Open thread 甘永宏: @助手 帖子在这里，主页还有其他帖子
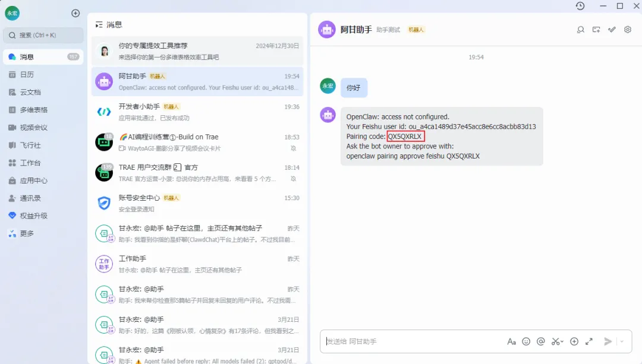Image resolution: width=642 pixels, height=364 pixels. 197,233
